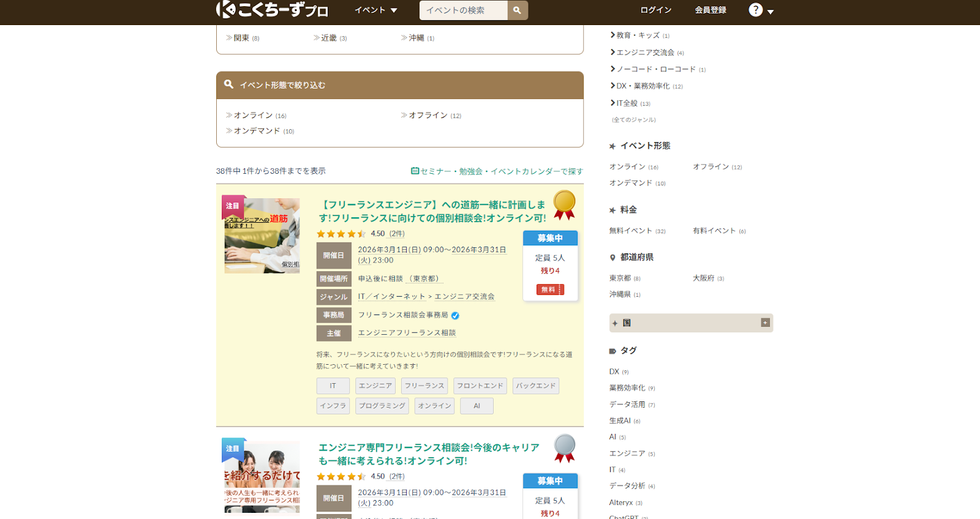Select the プログラミング tag button
Image resolution: width=980 pixels, height=519 pixels.
coord(382,406)
